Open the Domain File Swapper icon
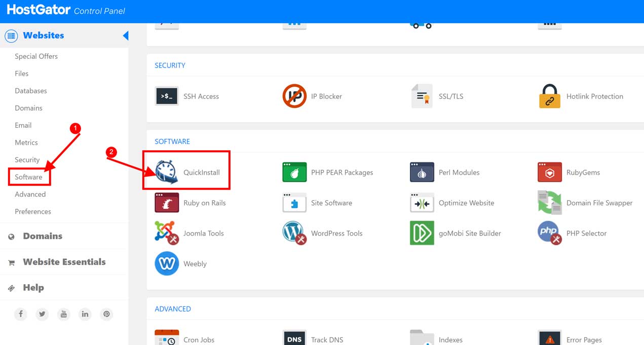 point(550,202)
